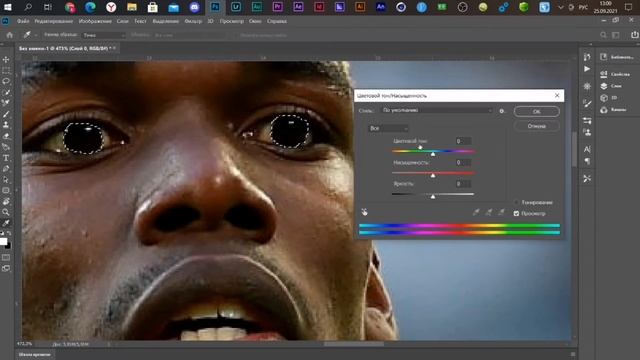Open the sample size dropdown (Точка)

[x=104, y=35]
